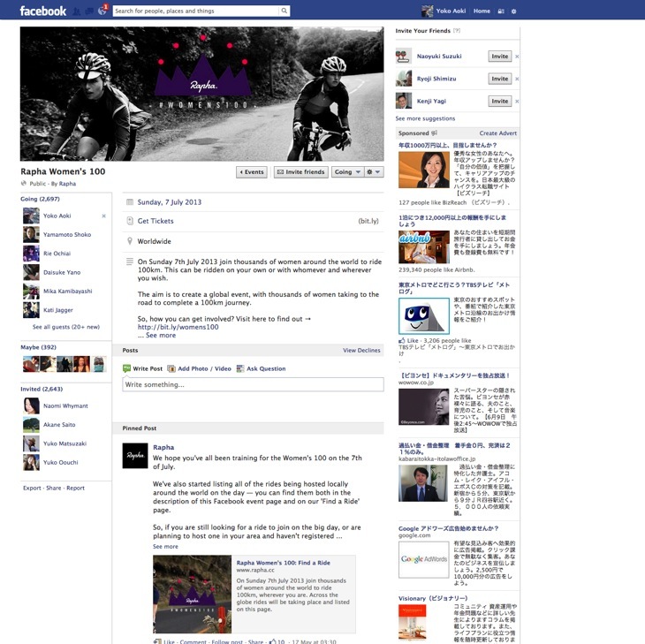Select the Write Post tab
The height and width of the screenshot is (644, 645).
[x=143, y=369]
